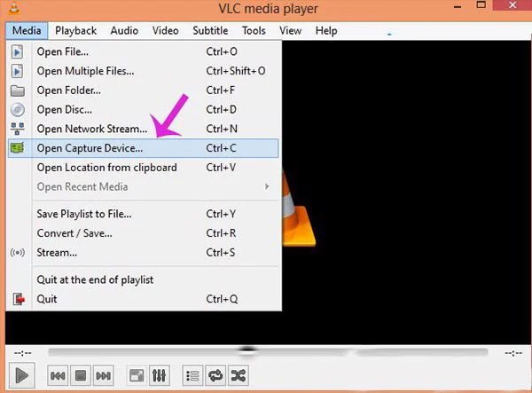Screen dimensions: 532x393
Task: Click the seek position slider
Action: [x=268, y=352]
